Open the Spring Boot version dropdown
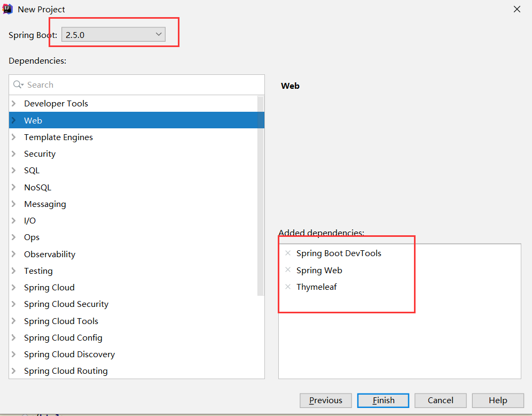This screenshot has width=532, height=416. pos(113,35)
